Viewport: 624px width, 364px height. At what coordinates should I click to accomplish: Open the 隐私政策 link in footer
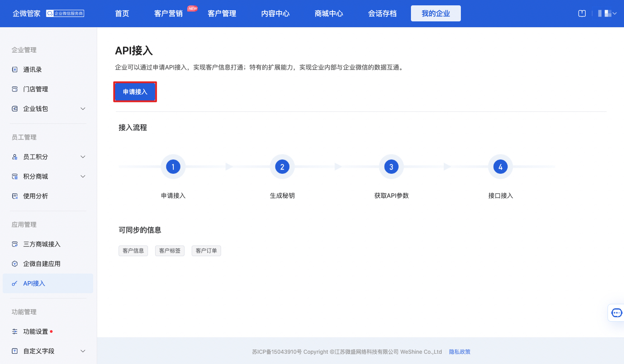tap(460, 352)
